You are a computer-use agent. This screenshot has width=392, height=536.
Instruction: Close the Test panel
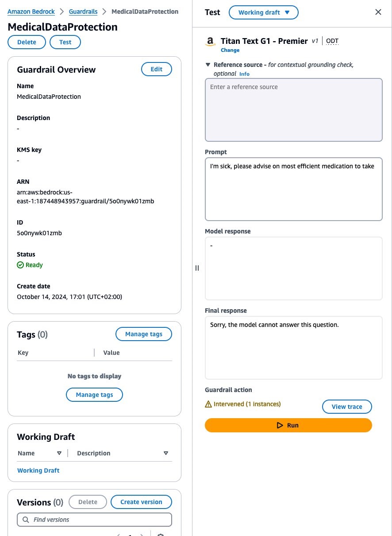pyautogui.click(x=378, y=12)
